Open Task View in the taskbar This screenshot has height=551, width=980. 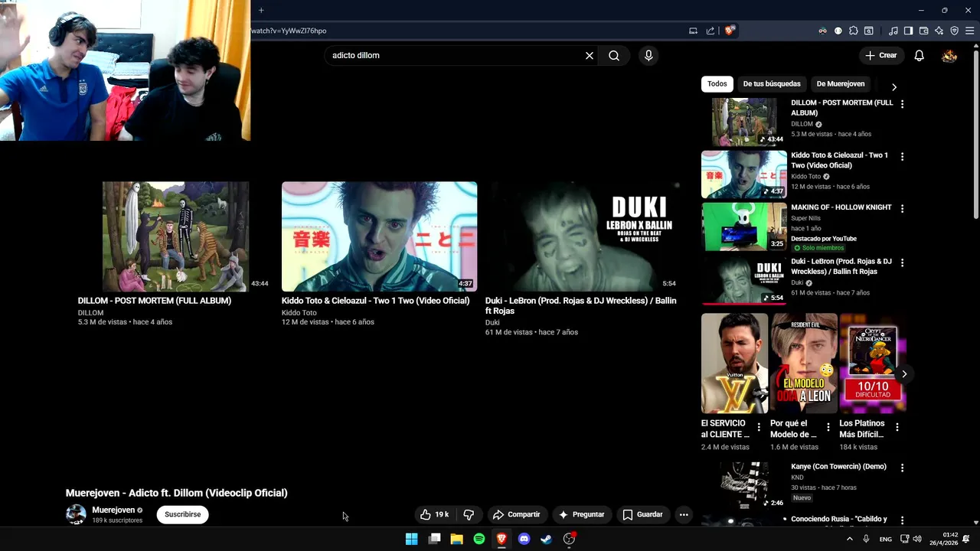(x=434, y=539)
